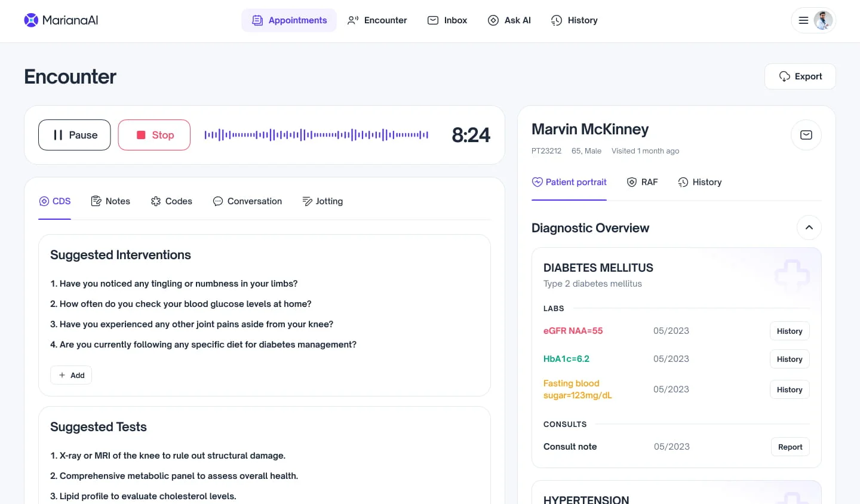Viewport: 860px width, 504px height.
Task: Click the user profile avatar
Action: (823, 20)
